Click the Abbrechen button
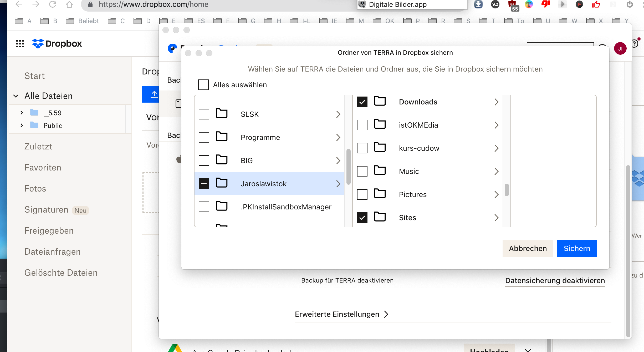This screenshot has height=352, width=644. (x=528, y=248)
